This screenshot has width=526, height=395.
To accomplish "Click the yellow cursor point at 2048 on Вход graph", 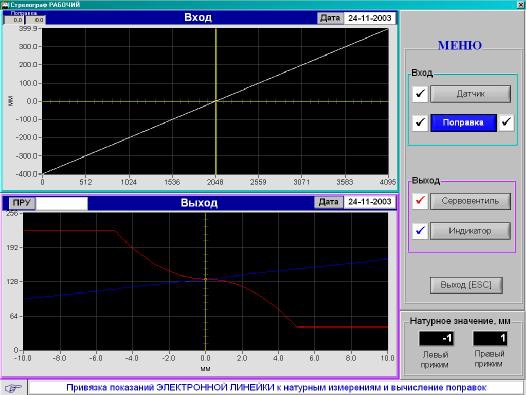I will [216, 101].
